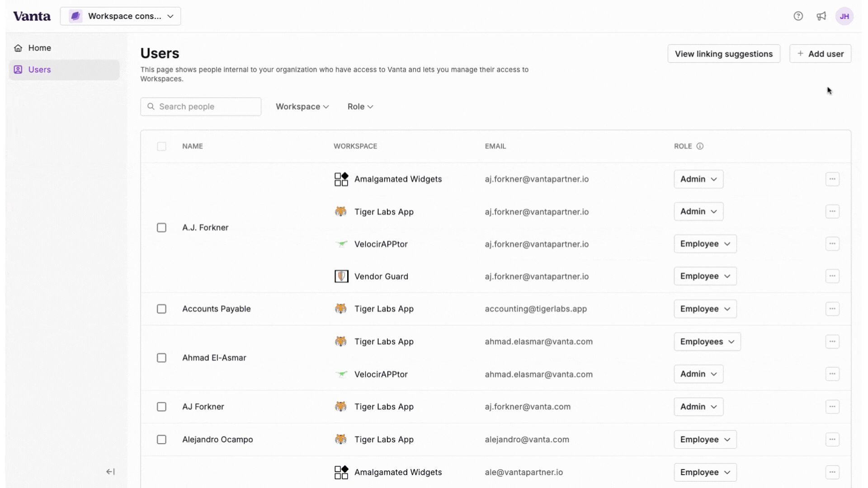The width and height of the screenshot is (868, 488).
Task: Click the Vanta logo
Action: (32, 16)
